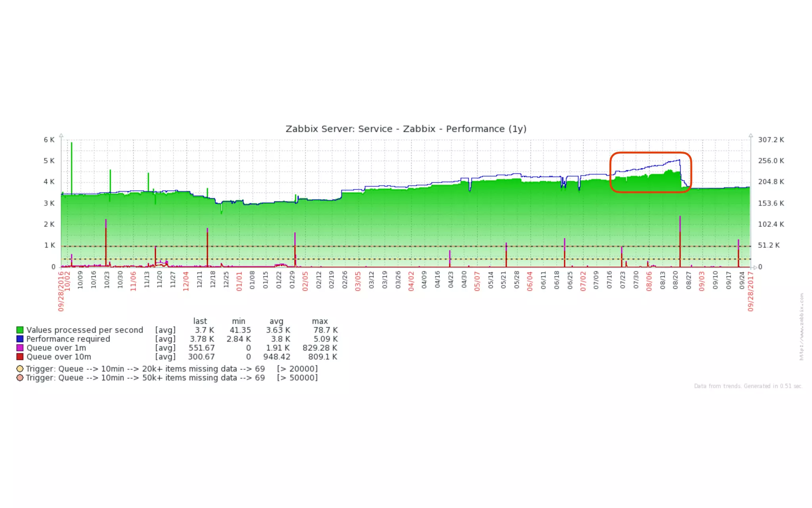Click red 'Queue over 10m' legend swatch
The width and height of the screenshot is (812, 508).
point(20,356)
